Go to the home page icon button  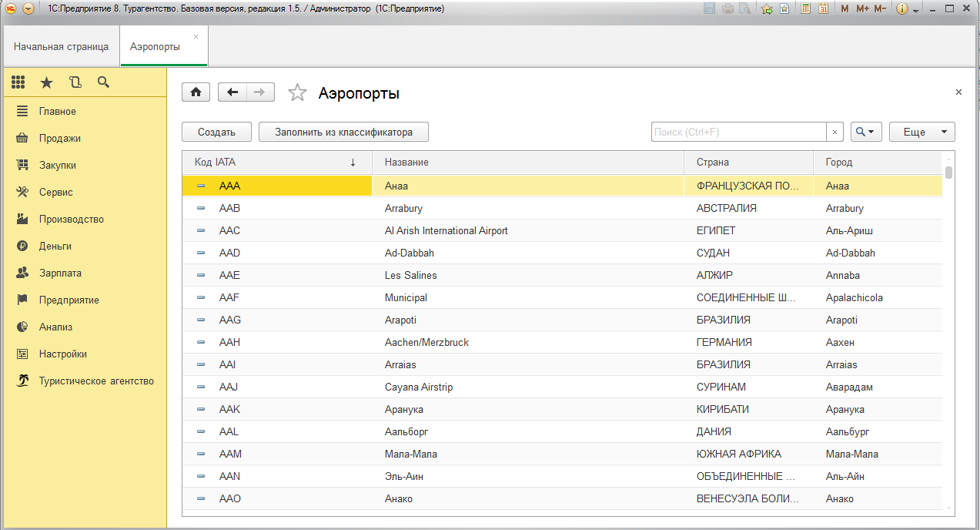[x=196, y=92]
